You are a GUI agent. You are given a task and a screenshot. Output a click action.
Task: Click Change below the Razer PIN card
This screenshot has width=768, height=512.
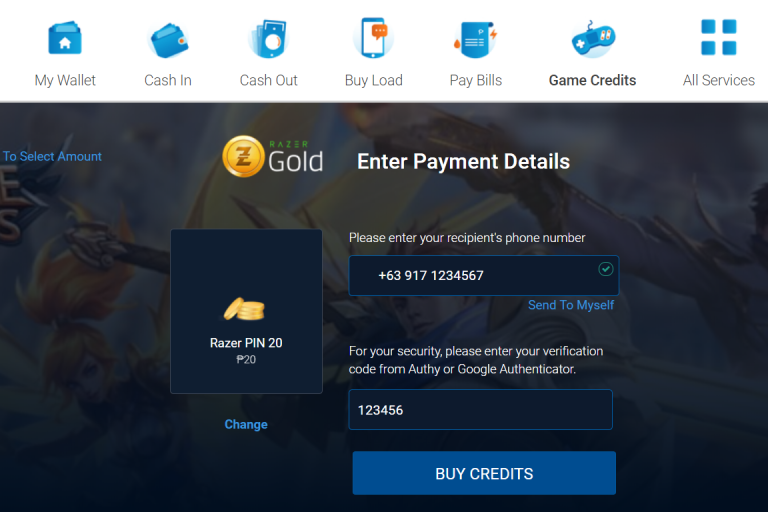point(246,424)
